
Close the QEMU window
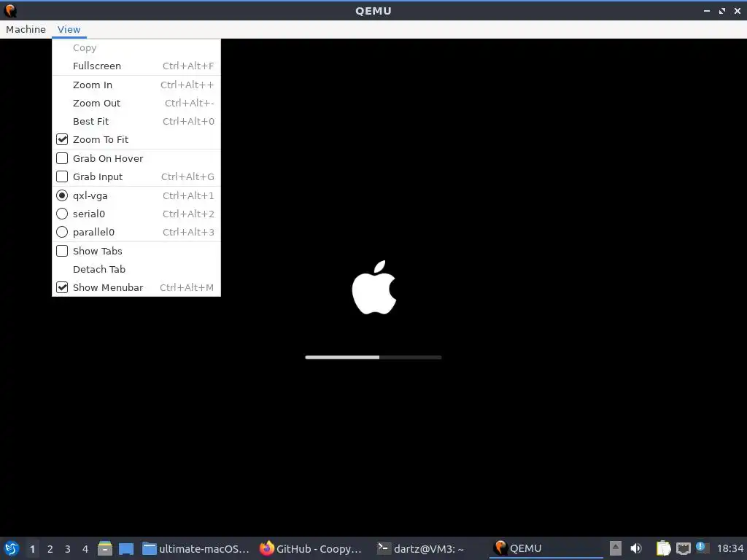pos(738,10)
